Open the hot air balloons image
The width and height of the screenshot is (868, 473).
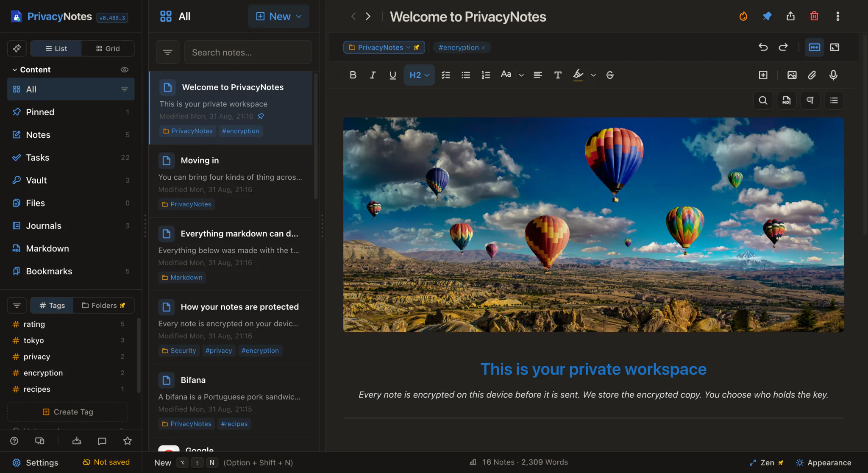coord(593,225)
